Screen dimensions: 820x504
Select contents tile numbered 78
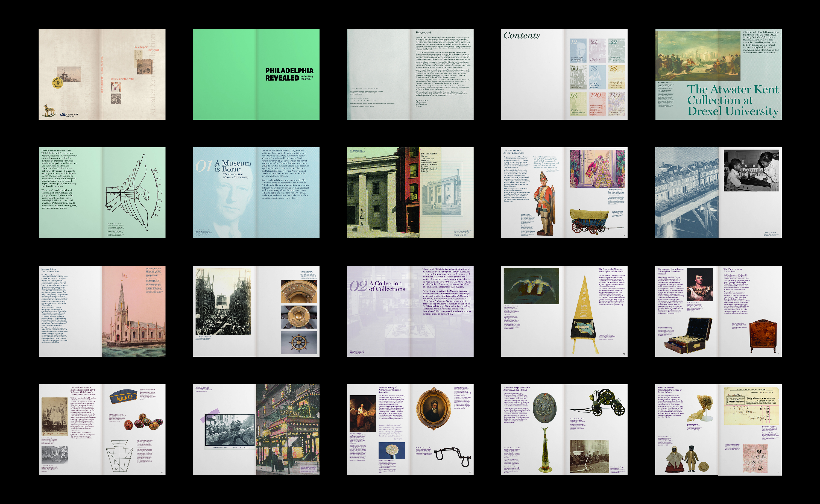[597, 77]
